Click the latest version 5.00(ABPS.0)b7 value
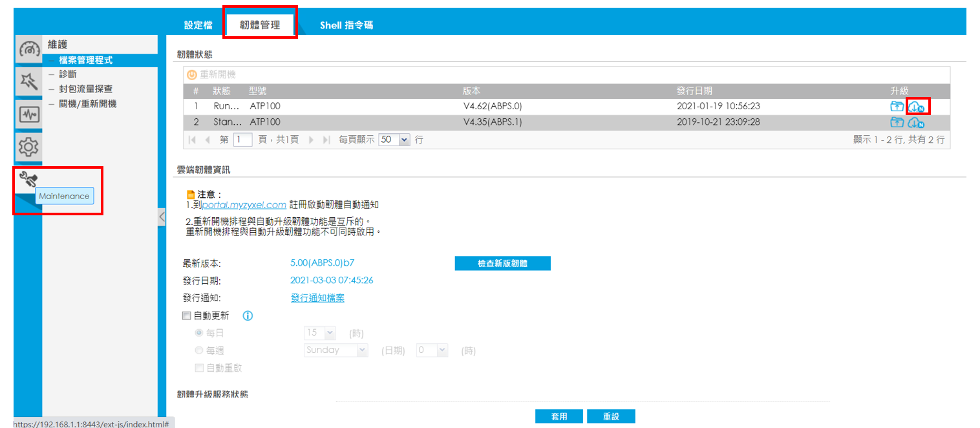Image resolution: width=980 pixels, height=428 pixels. 323,263
